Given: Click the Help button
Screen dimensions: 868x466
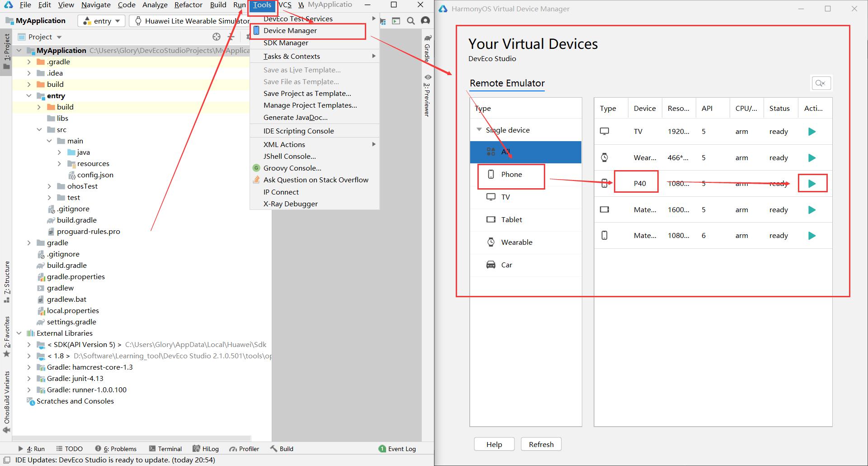Looking at the screenshot, I should click(x=494, y=444).
